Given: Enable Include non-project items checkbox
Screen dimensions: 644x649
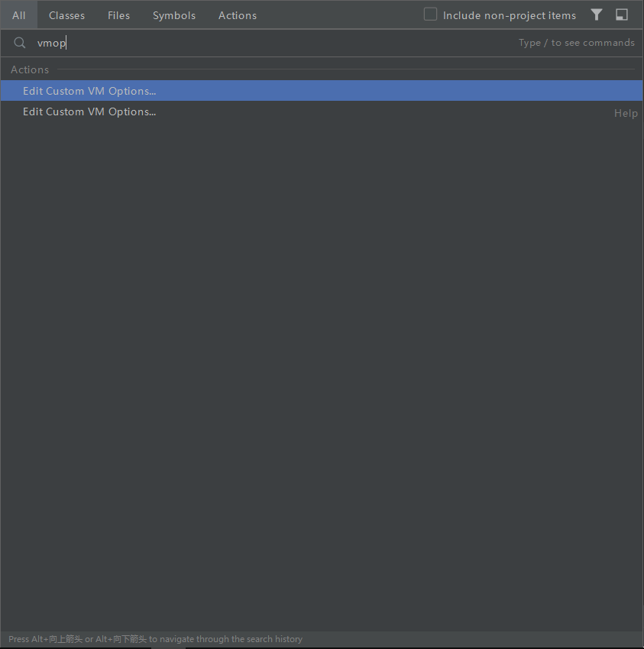Looking at the screenshot, I should coord(430,14).
